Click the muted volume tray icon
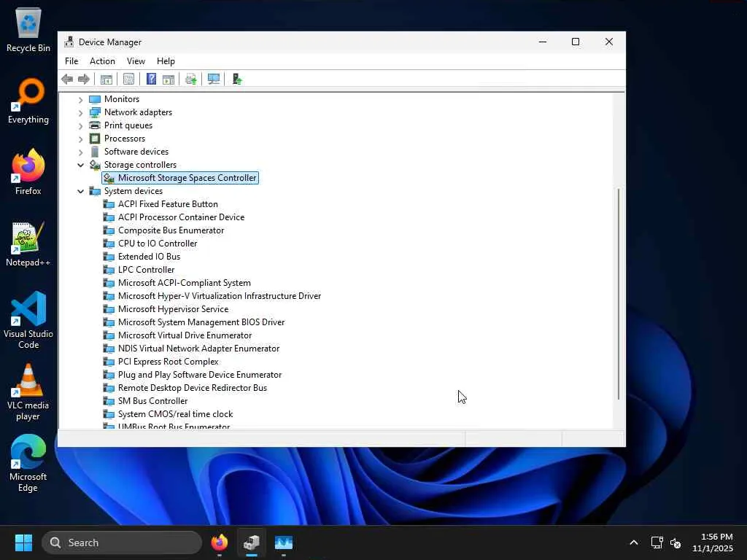Viewport: 747px width, 560px height. (676, 542)
